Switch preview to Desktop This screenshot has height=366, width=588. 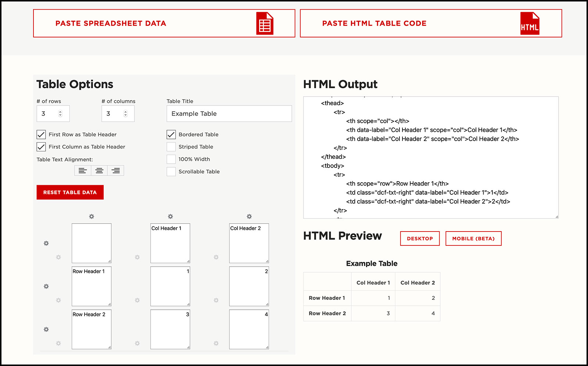click(x=420, y=238)
